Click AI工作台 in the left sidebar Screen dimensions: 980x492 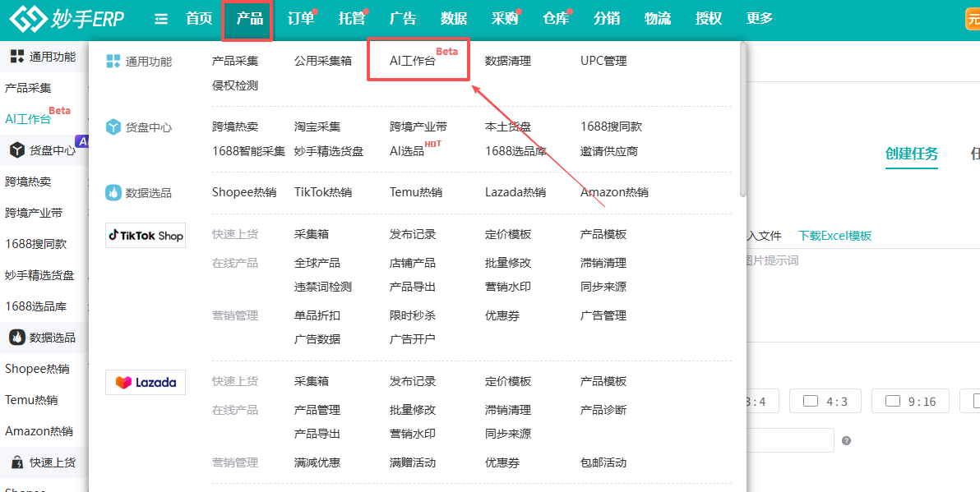click(x=28, y=119)
